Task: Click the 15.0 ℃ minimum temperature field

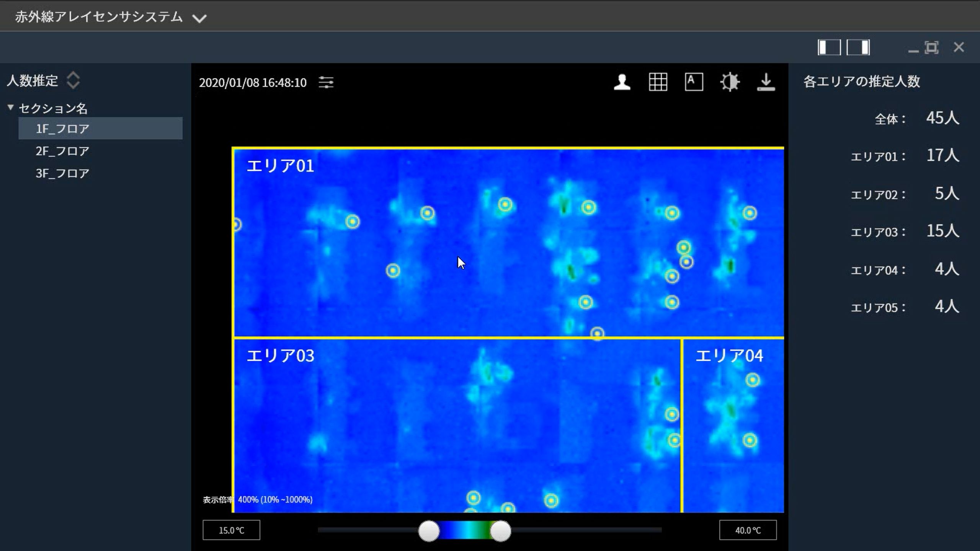Action: (x=231, y=530)
